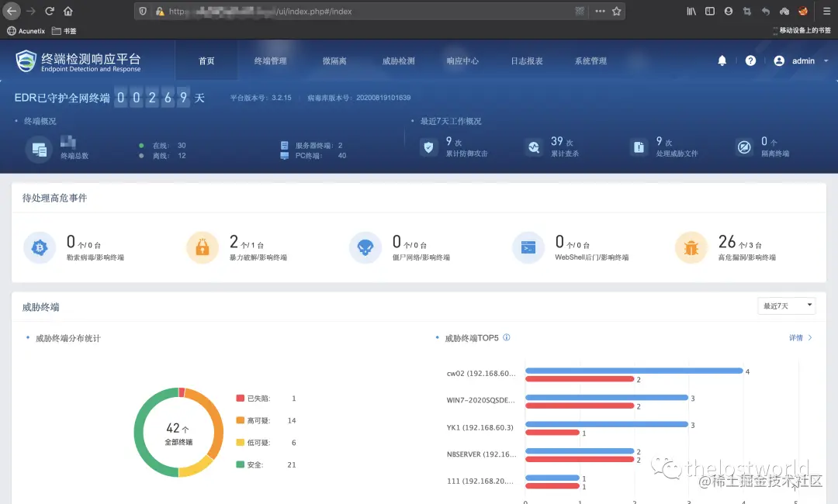The height and width of the screenshot is (504, 838).
Task: Click the help question mark icon
Action: (x=750, y=60)
